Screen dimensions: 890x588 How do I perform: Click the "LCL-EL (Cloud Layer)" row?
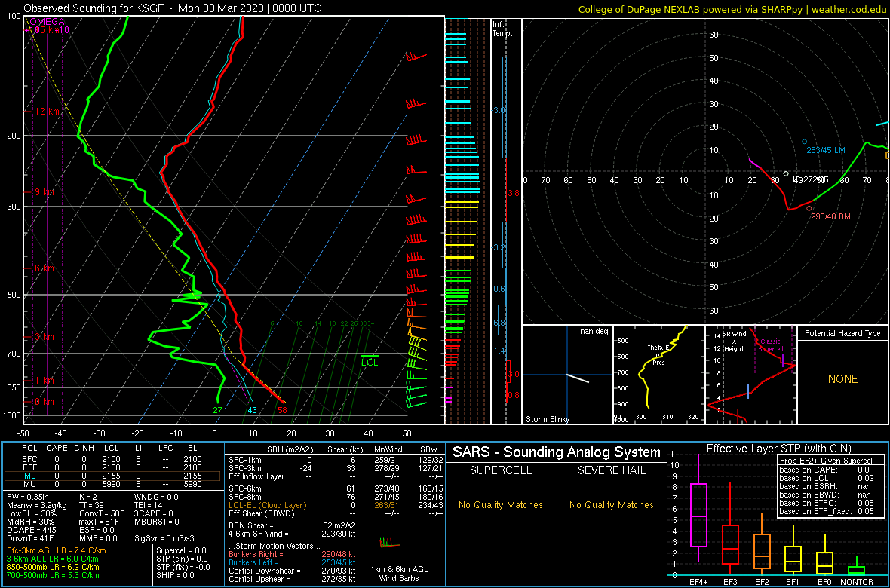tap(334, 505)
